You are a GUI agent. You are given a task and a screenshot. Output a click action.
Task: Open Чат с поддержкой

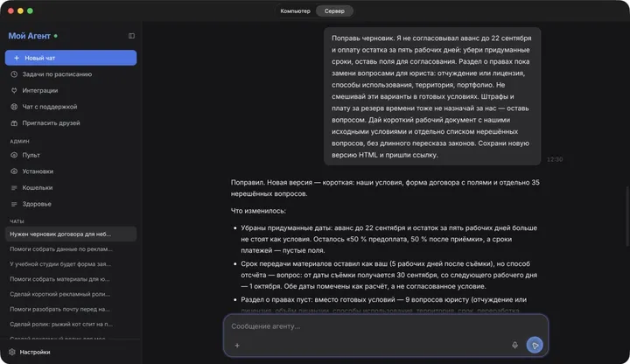[x=71, y=107]
